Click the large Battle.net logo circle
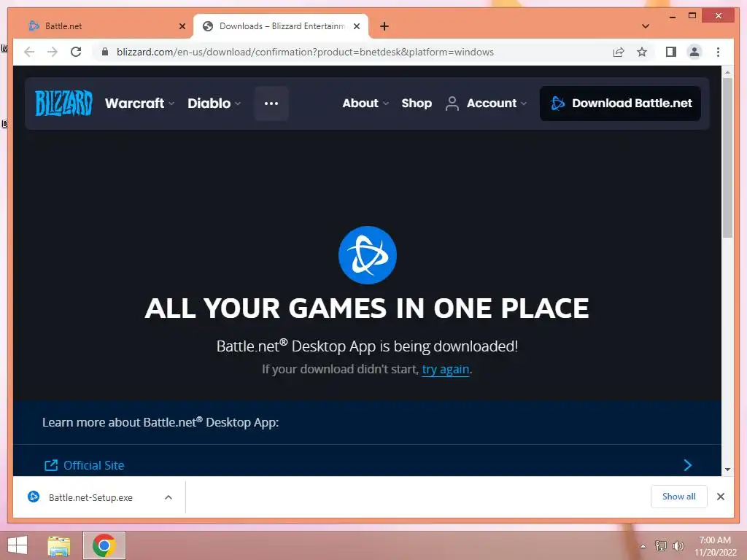This screenshot has width=747, height=560. click(368, 255)
